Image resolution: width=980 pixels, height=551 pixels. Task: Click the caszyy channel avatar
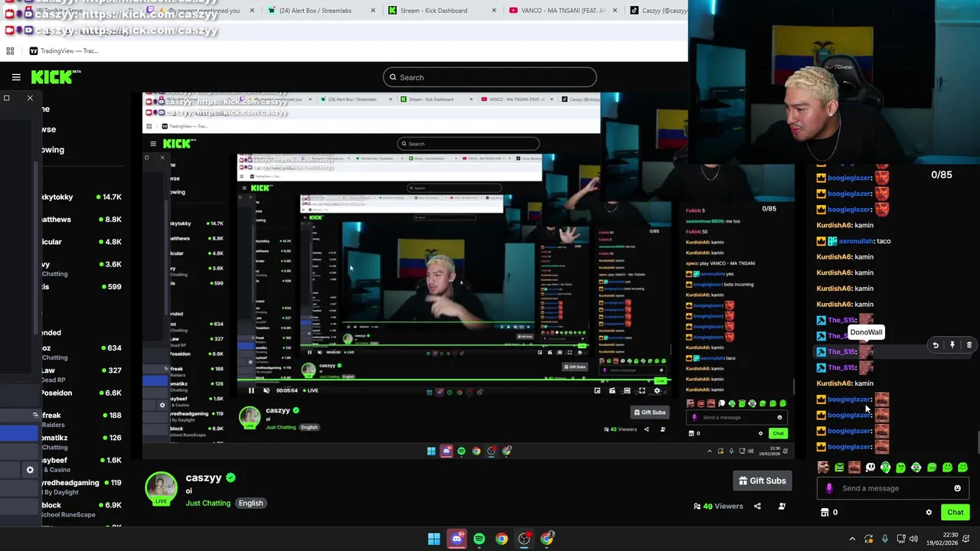pyautogui.click(x=161, y=488)
